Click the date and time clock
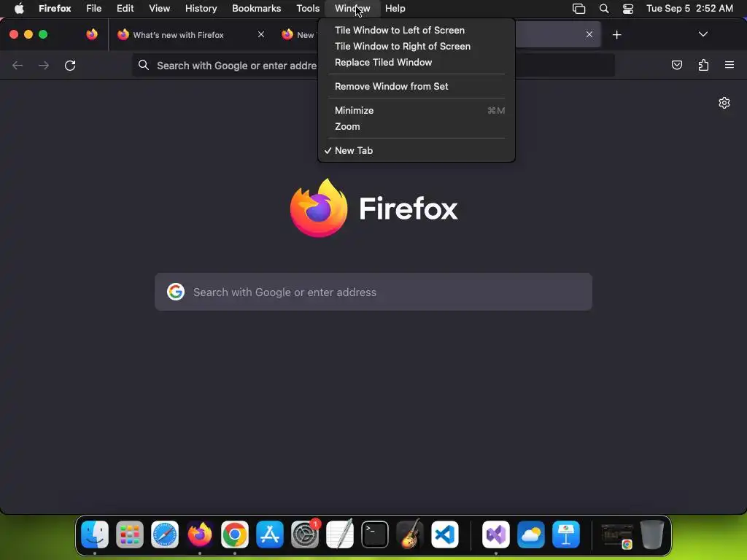The height and width of the screenshot is (560, 747). [689, 8]
